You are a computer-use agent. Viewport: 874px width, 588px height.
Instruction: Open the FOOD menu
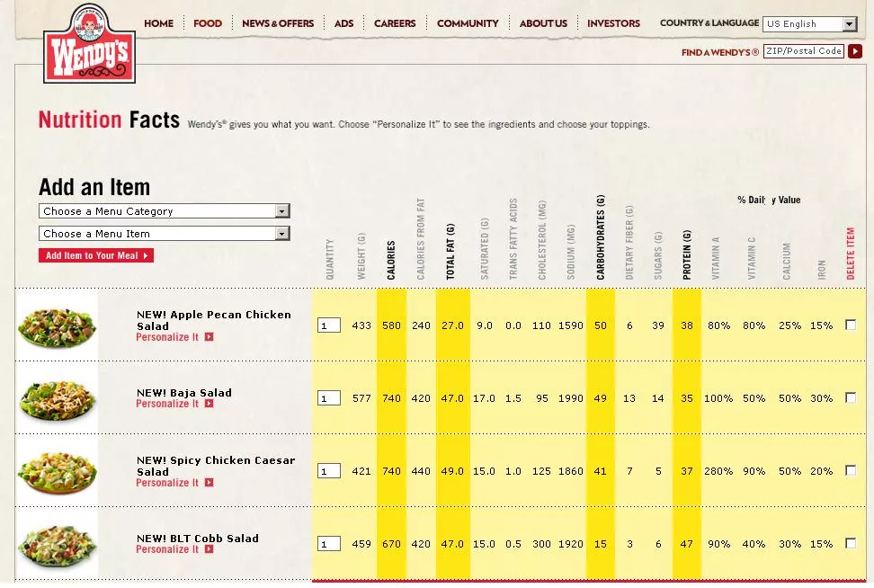pos(208,23)
